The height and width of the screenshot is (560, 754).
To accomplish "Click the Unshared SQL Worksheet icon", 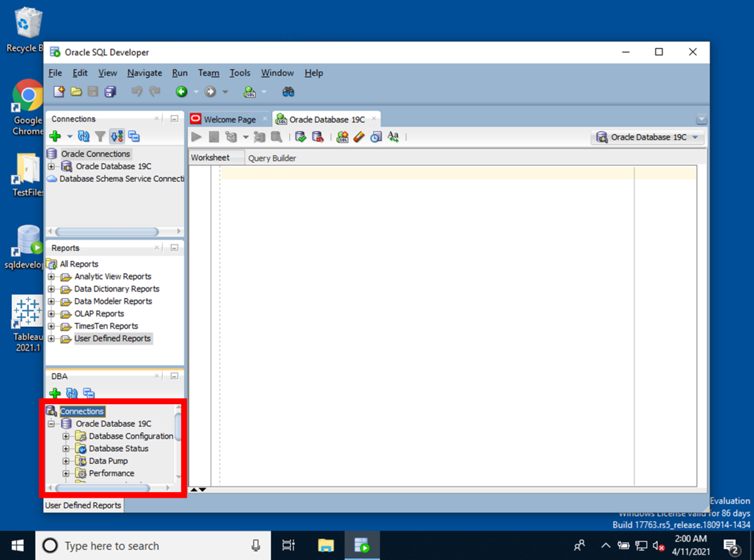I will (x=342, y=136).
